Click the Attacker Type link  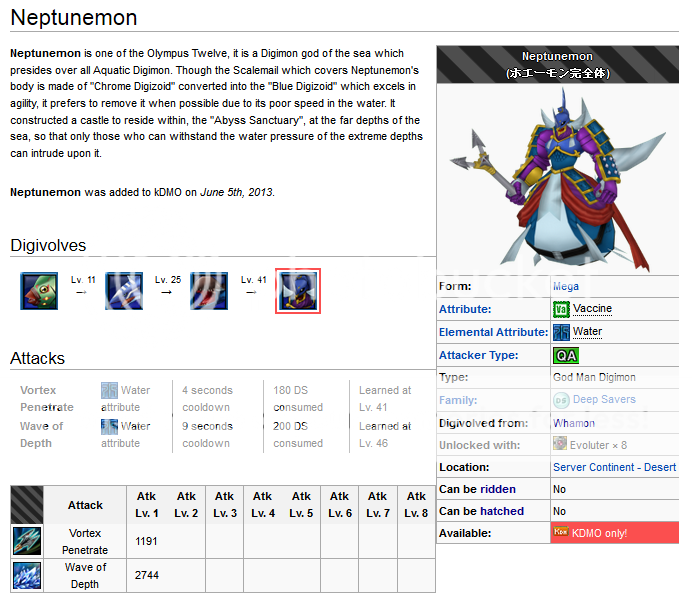[478, 355]
